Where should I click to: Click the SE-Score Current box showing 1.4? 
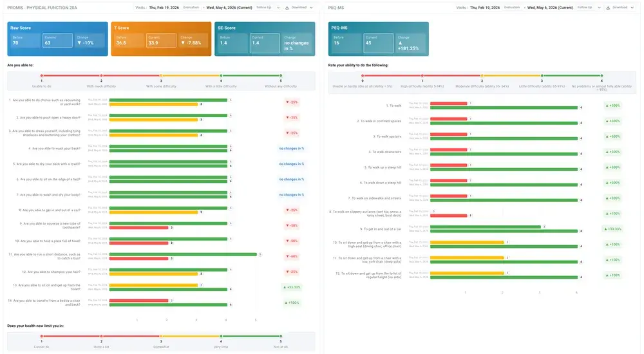tap(265, 43)
